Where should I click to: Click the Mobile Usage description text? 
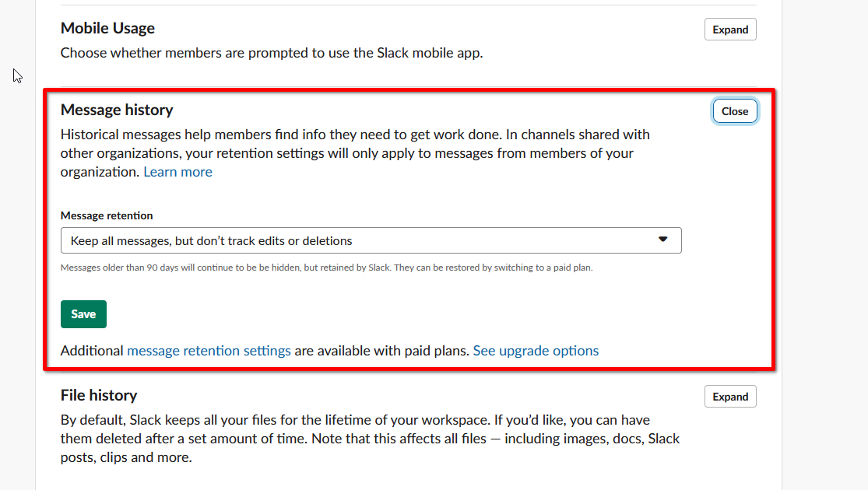(x=272, y=53)
